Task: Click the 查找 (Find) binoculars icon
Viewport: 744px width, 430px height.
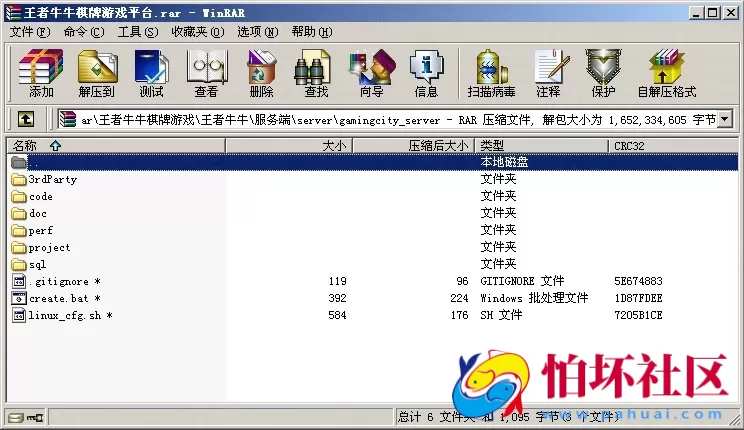Action: [312, 67]
